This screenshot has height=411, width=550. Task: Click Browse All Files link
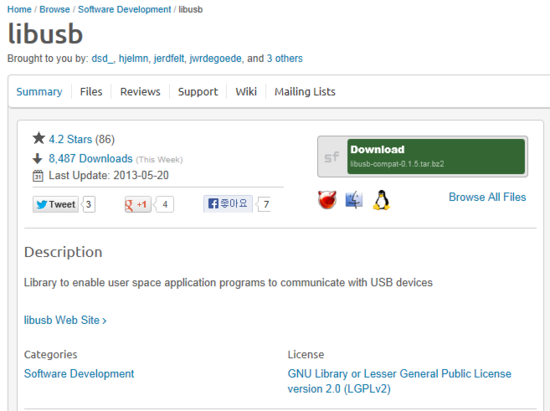487,197
